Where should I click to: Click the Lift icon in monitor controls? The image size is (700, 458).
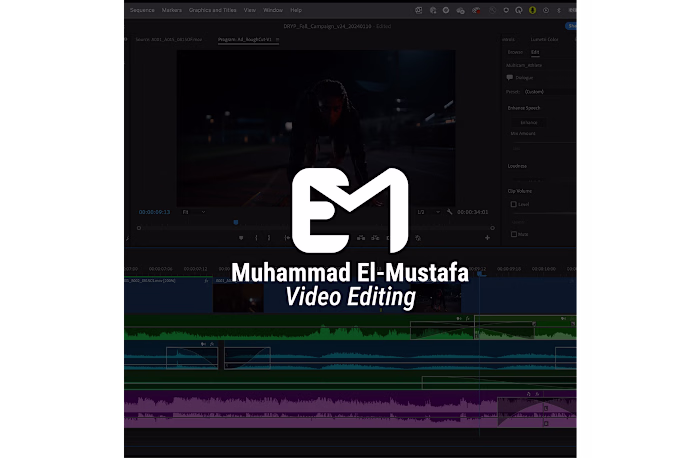click(x=361, y=238)
